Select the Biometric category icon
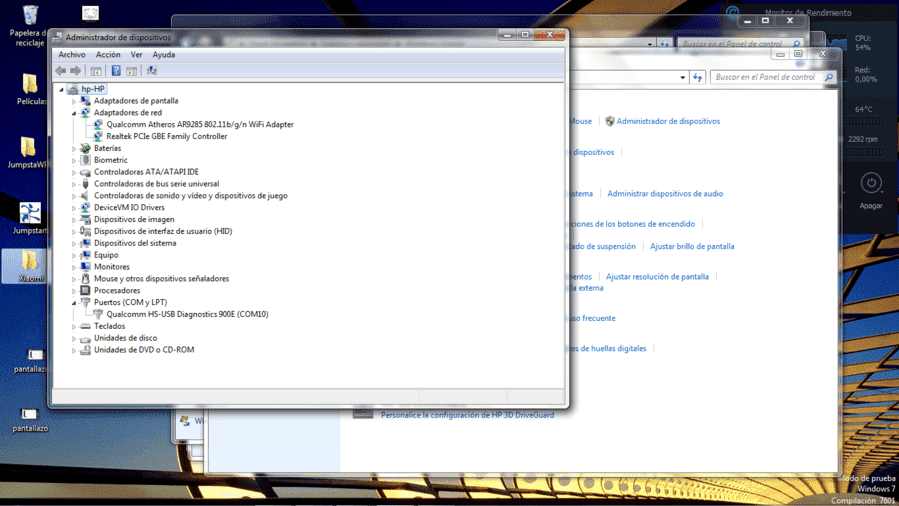The height and width of the screenshot is (506, 899). 85,160
